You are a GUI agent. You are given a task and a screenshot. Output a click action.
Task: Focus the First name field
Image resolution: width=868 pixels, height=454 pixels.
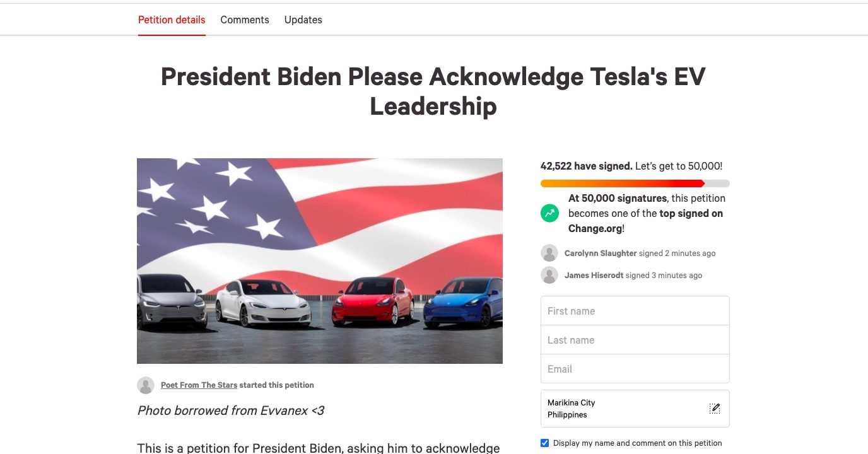635,311
